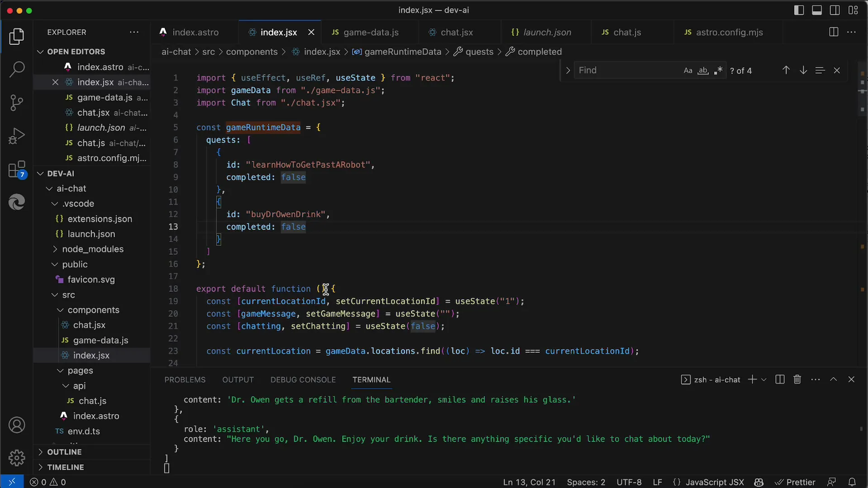Open the Source Control view
The height and width of the screenshot is (488, 868).
click(17, 103)
